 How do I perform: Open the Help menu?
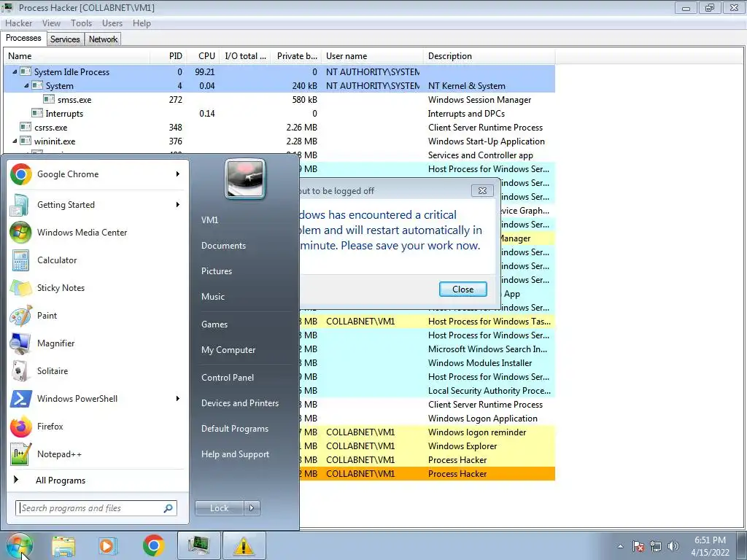tap(142, 23)
